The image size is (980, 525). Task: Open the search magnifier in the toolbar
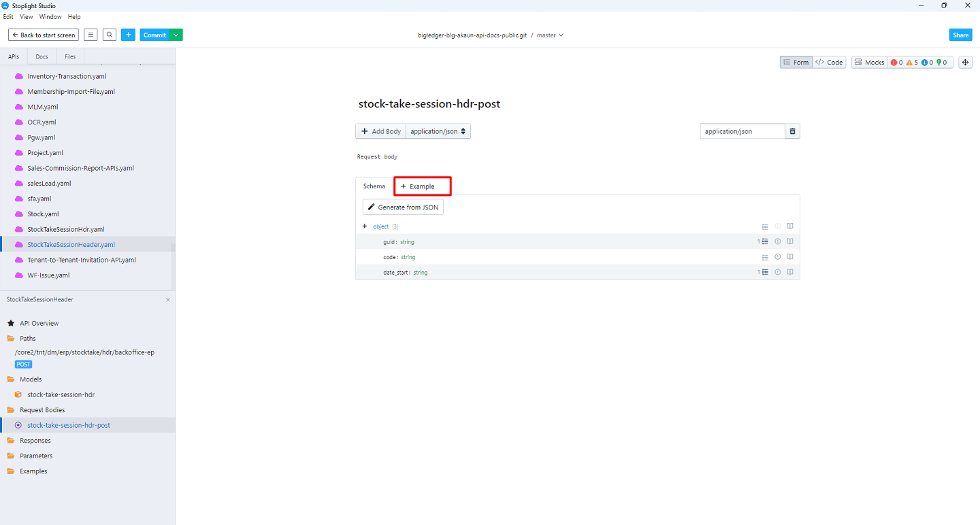110,35
